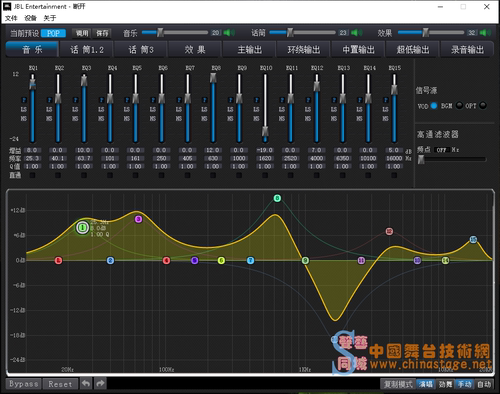Mute the 效果 volume speaker icon
The width and height of the screenshot is (500, 394).
point(485,33)
